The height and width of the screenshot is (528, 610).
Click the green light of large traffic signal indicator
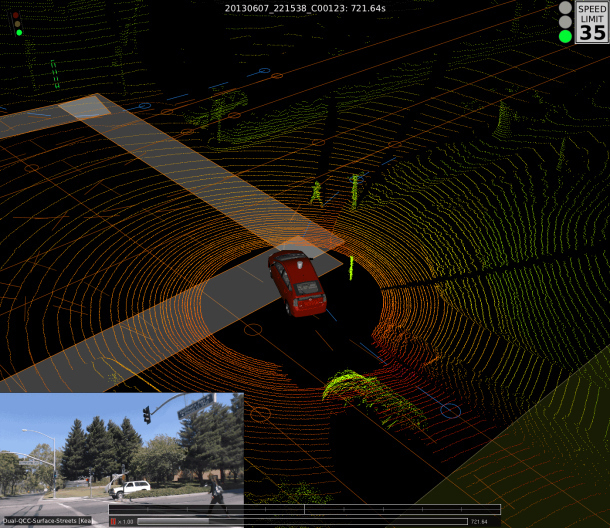tap(565, 36)
